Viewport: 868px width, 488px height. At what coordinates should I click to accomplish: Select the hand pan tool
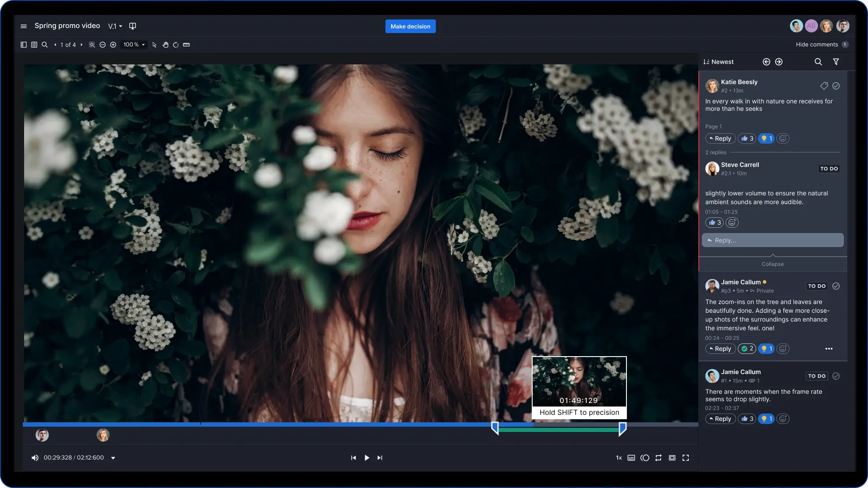pyautogui.click(x=165, y=45)
